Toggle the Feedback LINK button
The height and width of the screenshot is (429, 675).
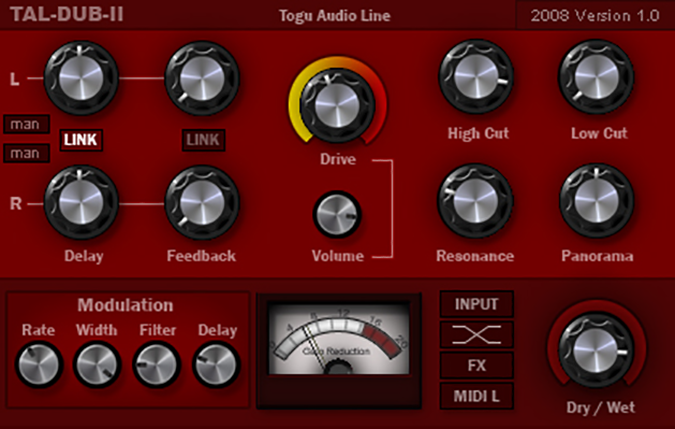coord(203,140)
